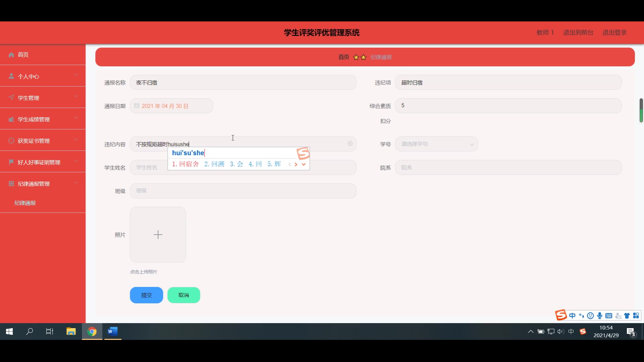This screenshot has height=362, width=644.
Task: Open the Sogou soft keyboard icon
Action: pos(609,315)
